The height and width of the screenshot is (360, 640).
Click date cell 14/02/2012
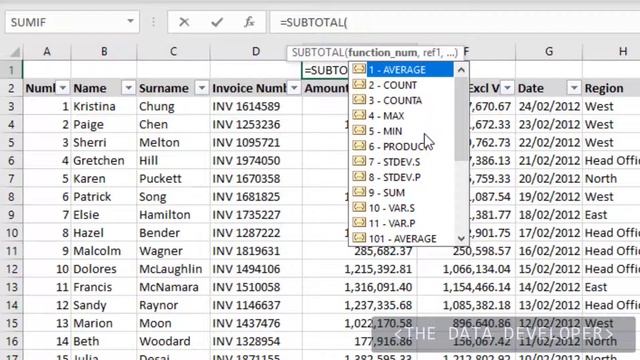pos(549,287)
